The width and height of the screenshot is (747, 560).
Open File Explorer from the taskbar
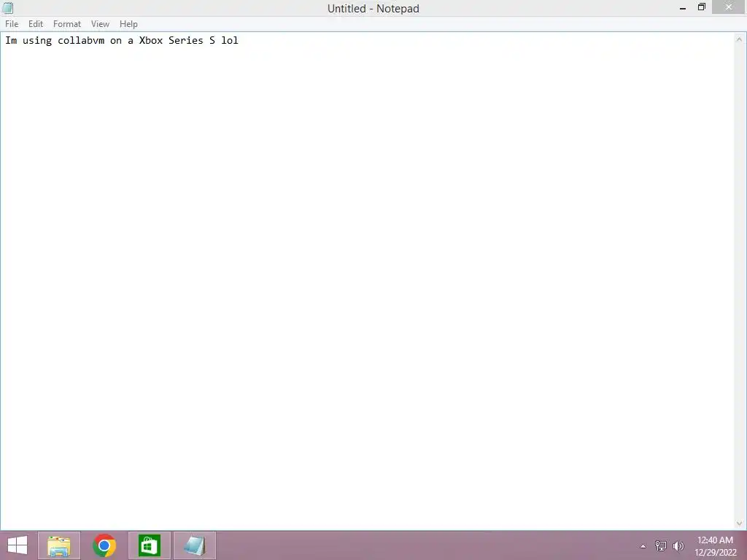pyautogui.click(x=59, y=545)
